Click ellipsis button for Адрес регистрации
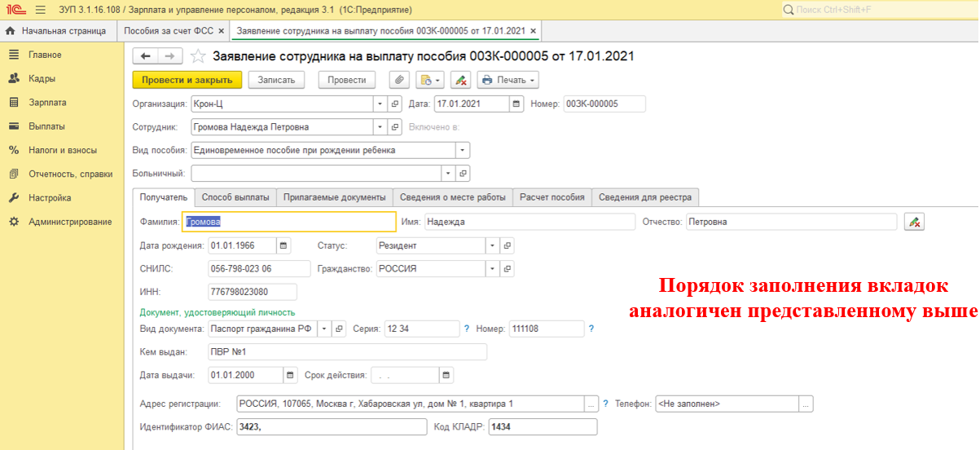The image size is (980, 450). pyautogui.click(x=591, y=404)
